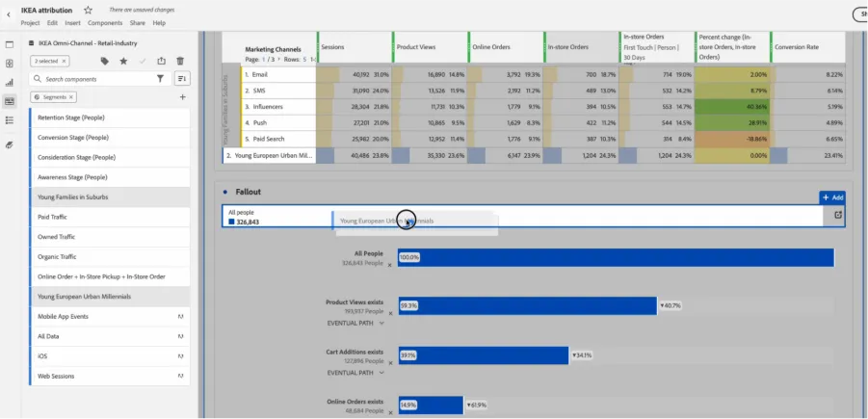Click the Product Views 59.3% fallout bar
This screenshot has width=868, height=419.
527,305
